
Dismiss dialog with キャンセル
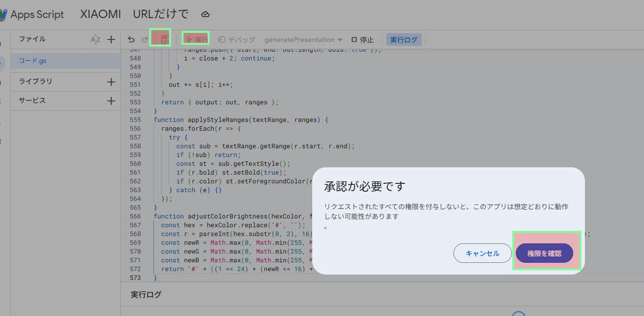point(482,253)
